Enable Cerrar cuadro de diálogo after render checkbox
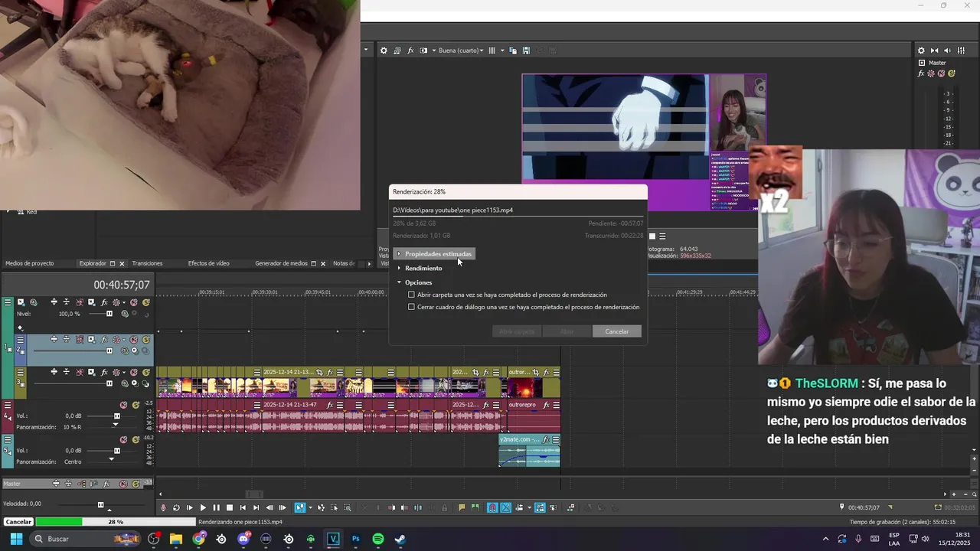Viewport: 980px width, 551px height. coord(411,307)
